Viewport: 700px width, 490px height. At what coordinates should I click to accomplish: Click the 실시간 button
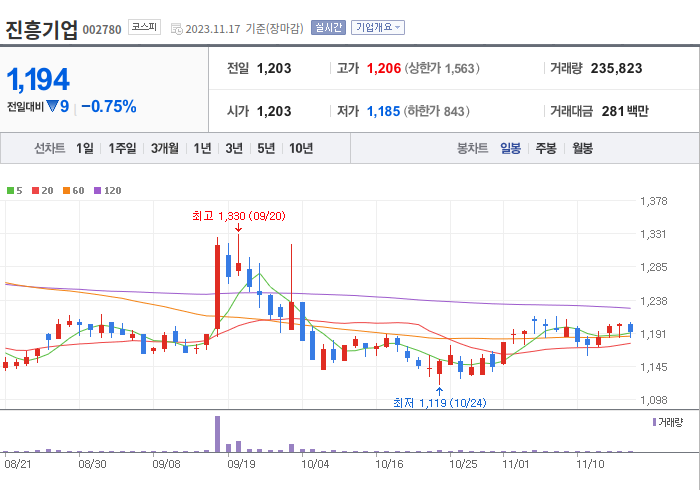329,28
